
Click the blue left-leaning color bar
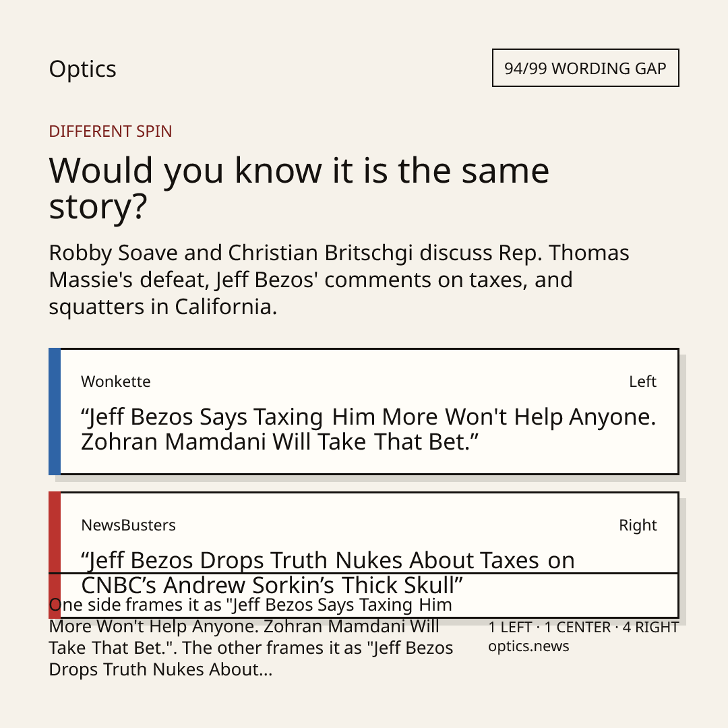coord(55,411)
